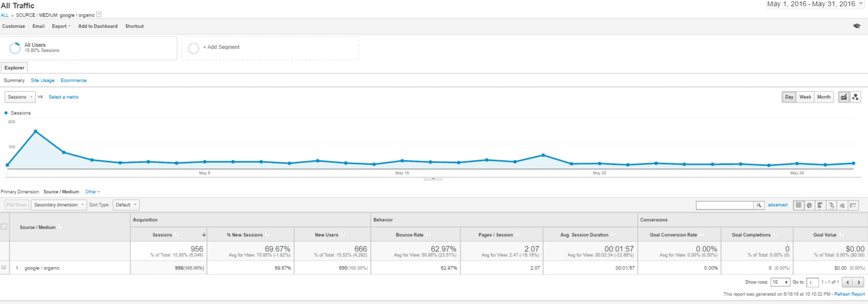This screenshot has height=304, width=868.
Task: Click the Plot Rows button
Action: coord(17,205)
